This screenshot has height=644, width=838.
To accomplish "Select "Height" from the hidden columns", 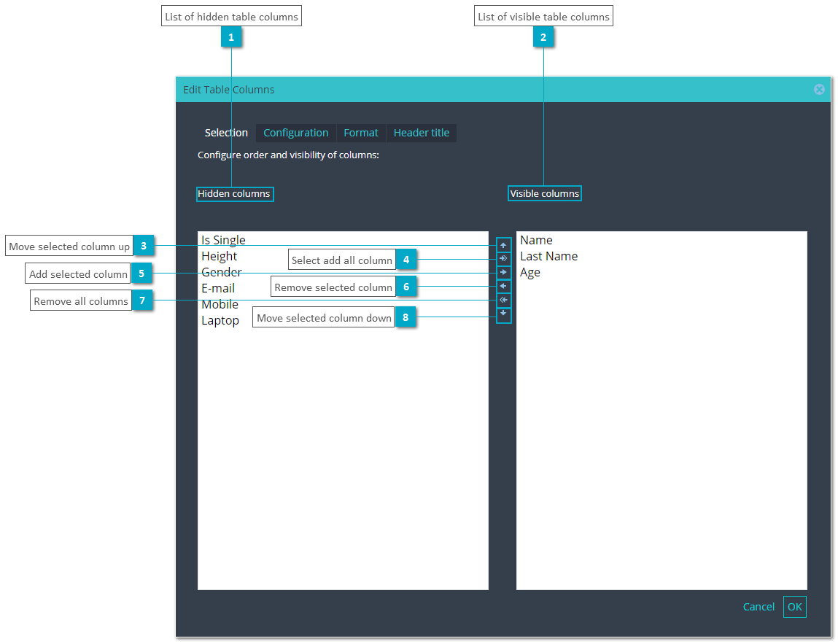I will tap(219, 256).
